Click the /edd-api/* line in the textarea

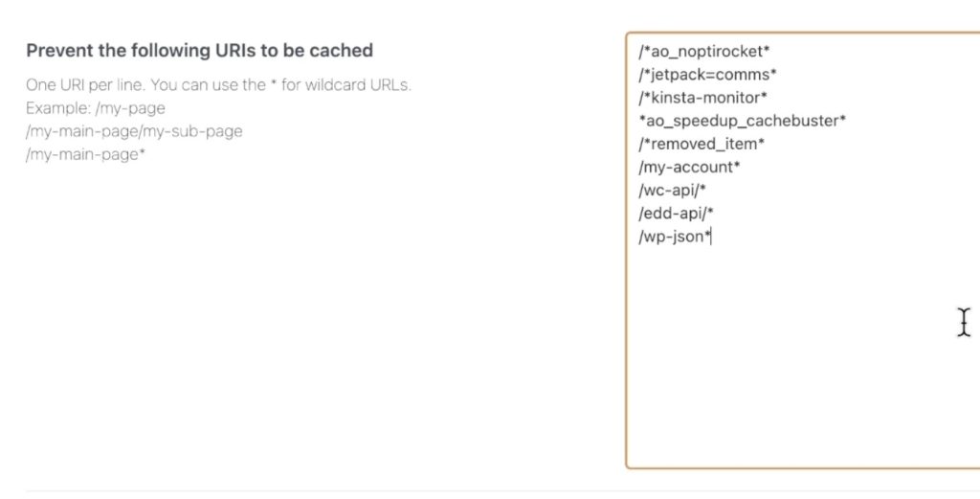[676, 213]
